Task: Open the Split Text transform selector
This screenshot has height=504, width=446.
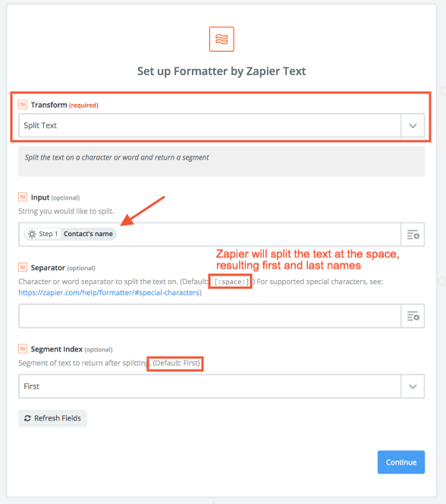Action: (209, 125)
